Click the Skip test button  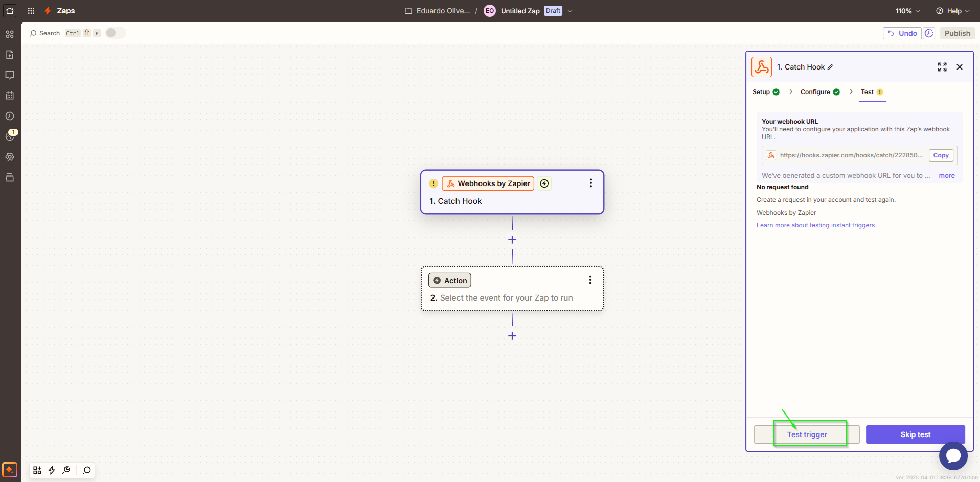915,434
